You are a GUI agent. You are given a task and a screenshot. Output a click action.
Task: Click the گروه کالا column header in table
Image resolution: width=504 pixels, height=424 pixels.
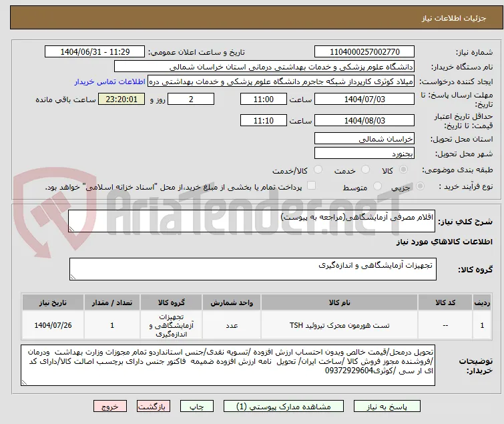(x=172, y=302)
